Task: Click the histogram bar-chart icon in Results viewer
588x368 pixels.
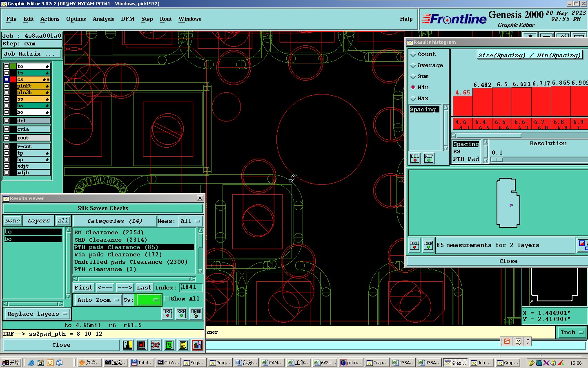Action: [x=197, y=345]
